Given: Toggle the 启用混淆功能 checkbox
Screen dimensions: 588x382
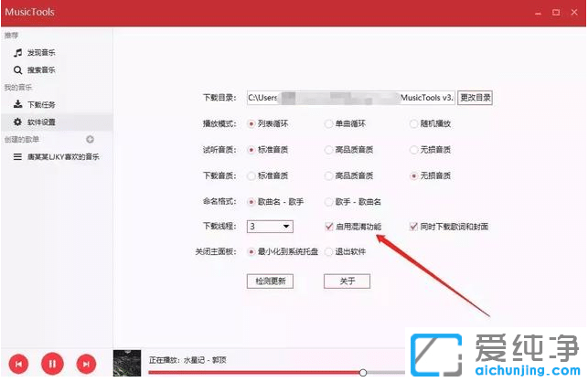Looking at the screenshot, I should (329, 227).
